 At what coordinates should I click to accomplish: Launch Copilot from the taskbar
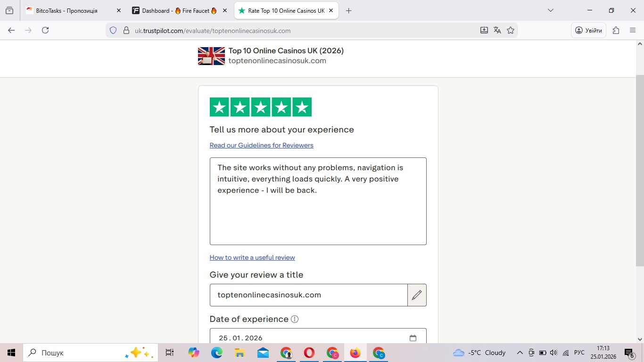pos(193,353)
